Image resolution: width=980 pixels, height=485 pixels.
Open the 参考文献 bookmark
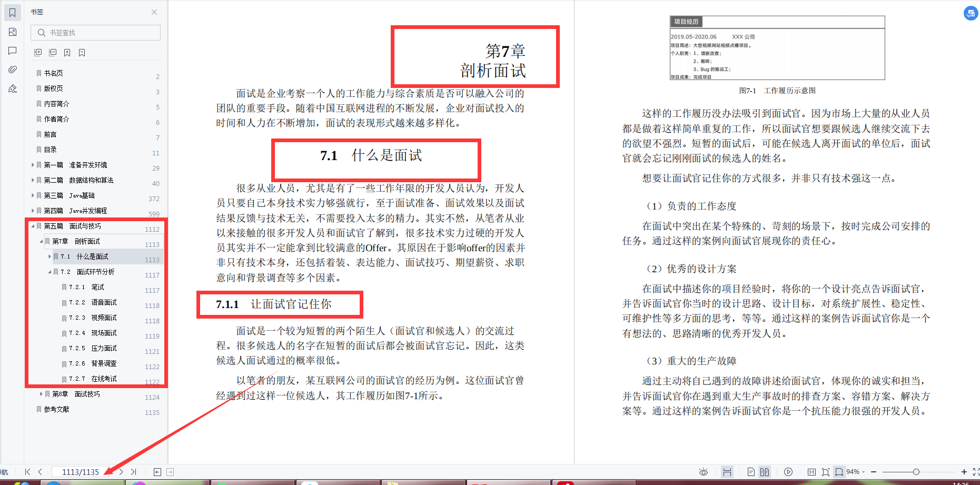click(56, 409)
